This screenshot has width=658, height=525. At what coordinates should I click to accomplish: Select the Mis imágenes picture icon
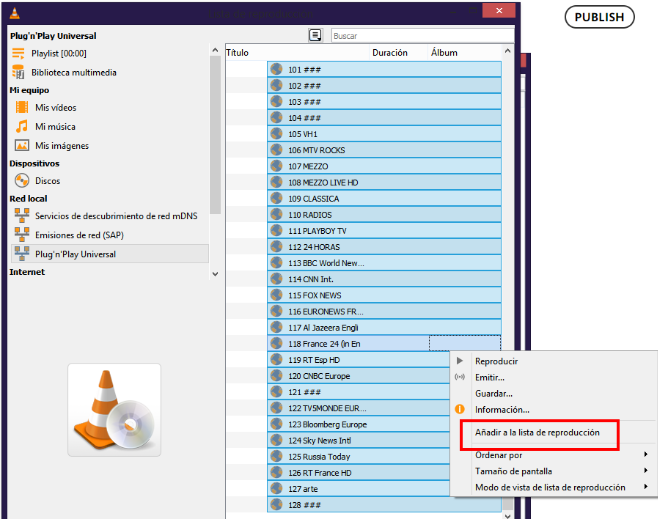(22, 146)
